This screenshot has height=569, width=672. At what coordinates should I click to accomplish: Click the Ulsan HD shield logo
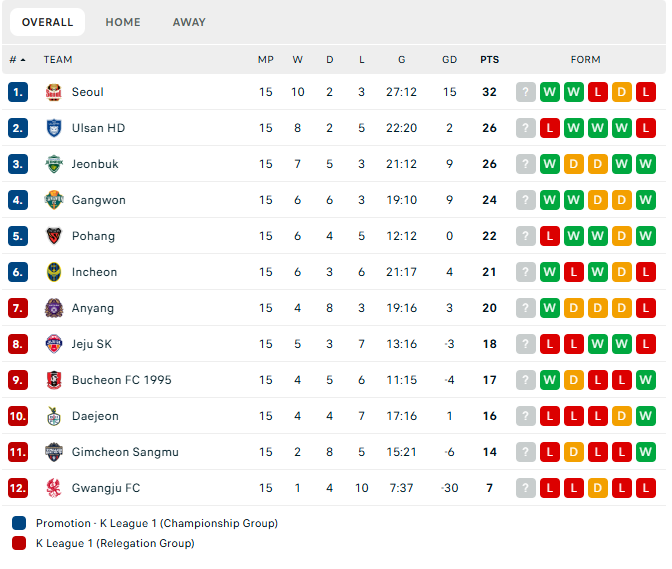click(x=54, y=128)
